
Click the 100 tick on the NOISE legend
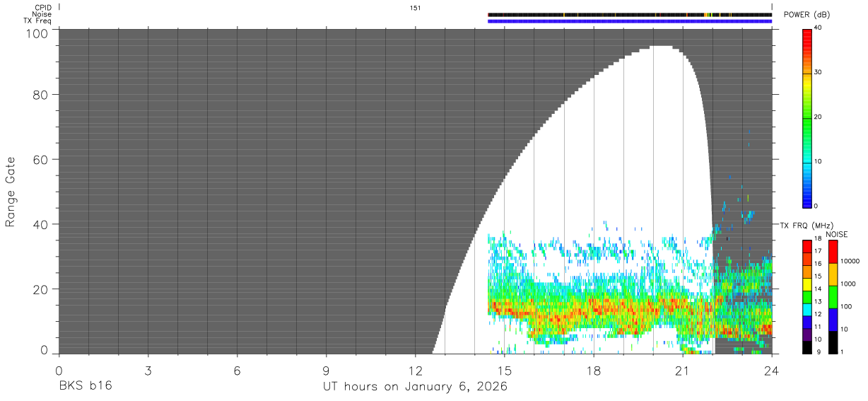coord(846,306)
